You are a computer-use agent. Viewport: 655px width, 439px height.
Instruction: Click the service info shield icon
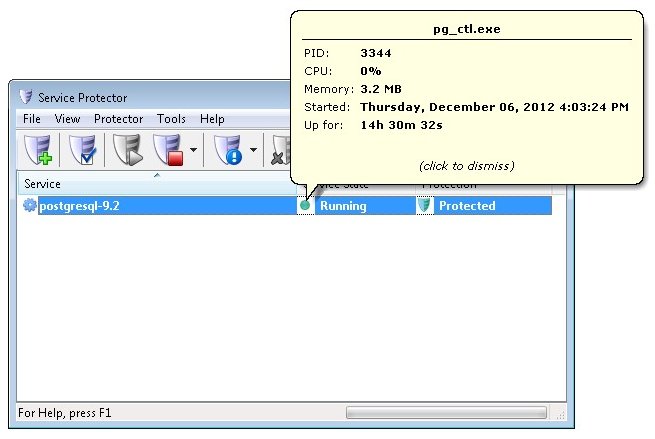(228, 150)
